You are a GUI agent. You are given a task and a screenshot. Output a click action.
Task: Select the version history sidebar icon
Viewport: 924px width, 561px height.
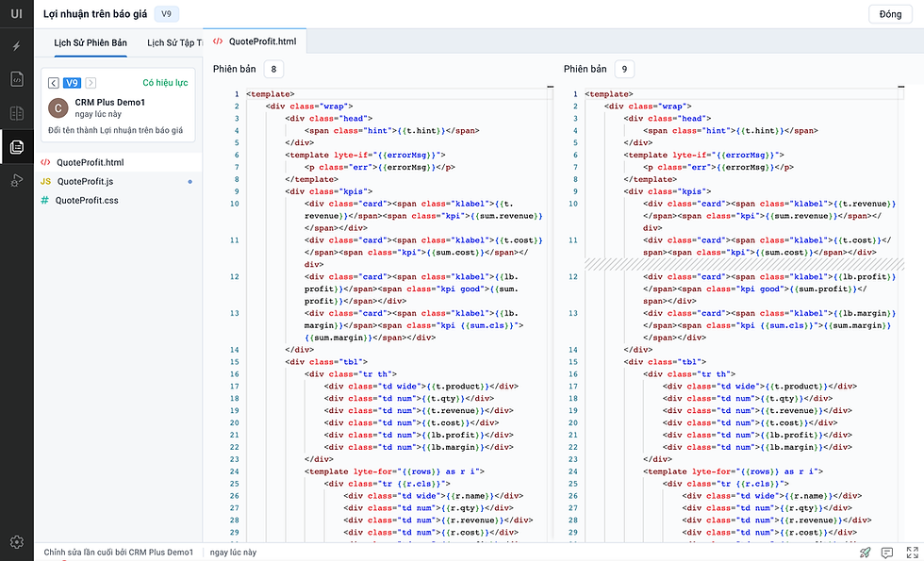pyautogui.click(x=17, y=147)
